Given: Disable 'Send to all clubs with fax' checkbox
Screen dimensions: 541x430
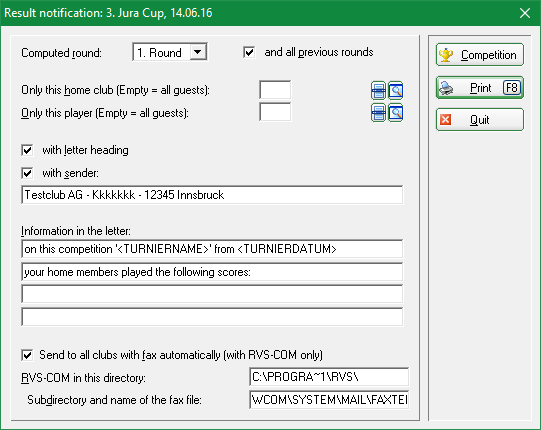Looking at the screenshot, I should [x=27, y=355].
